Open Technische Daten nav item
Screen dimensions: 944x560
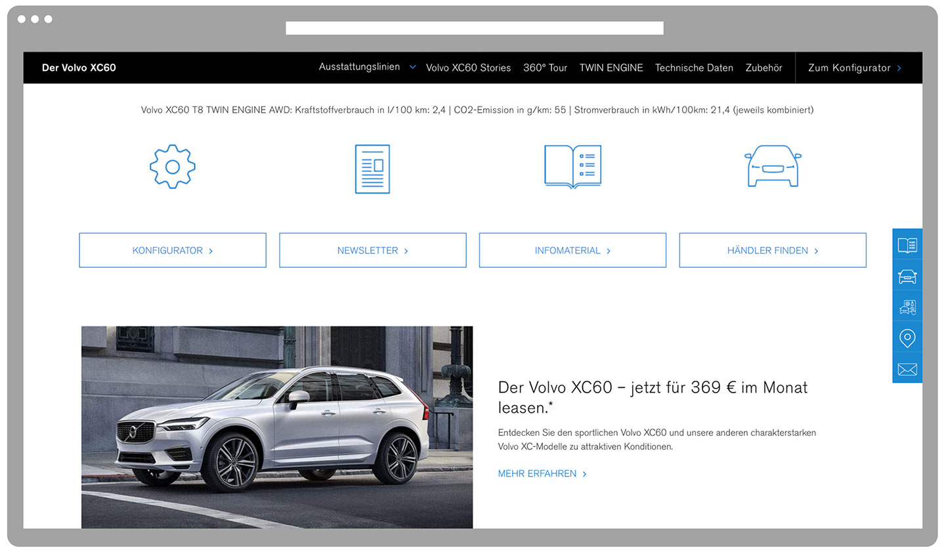pos(694,68)
